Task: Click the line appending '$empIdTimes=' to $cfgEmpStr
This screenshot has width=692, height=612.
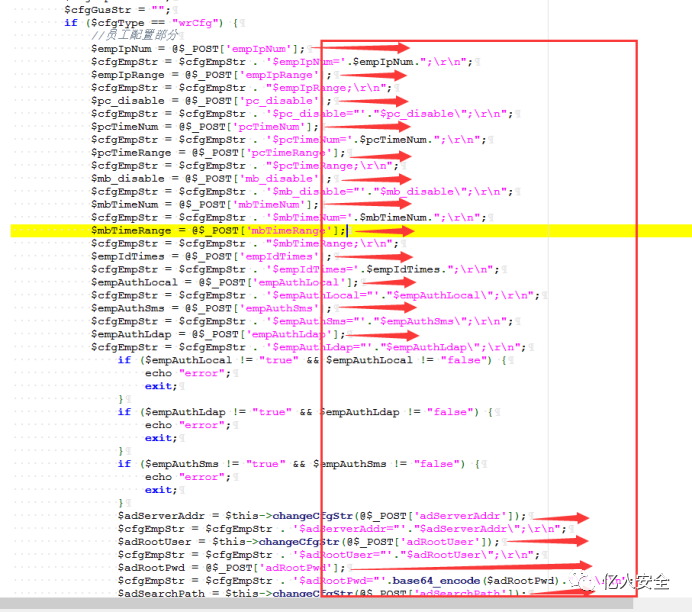Action: (x=295, y=270)
